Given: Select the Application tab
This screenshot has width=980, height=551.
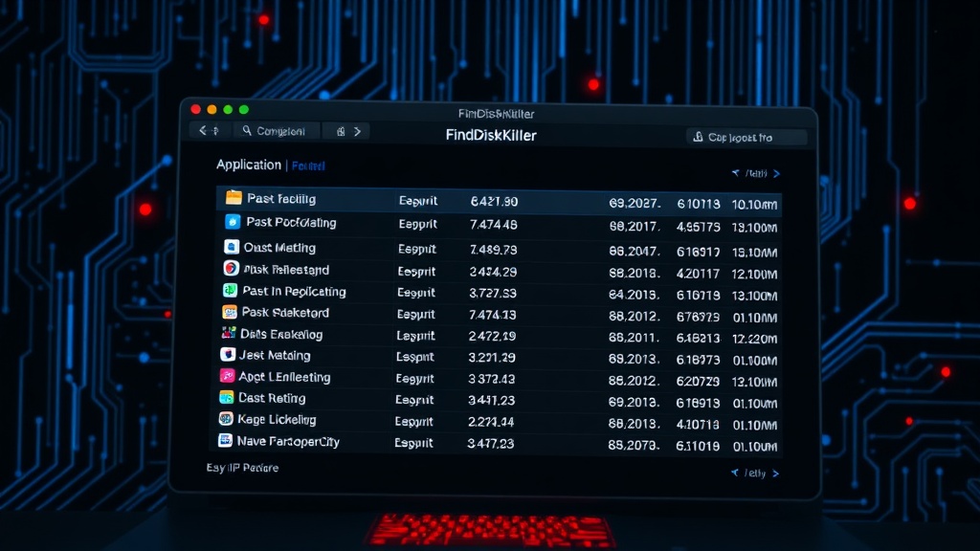Looking at the screenshot, I should click(x=249, y=165).
